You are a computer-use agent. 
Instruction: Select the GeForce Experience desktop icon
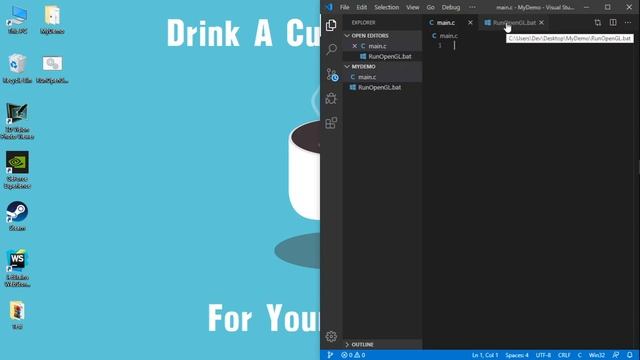pos(17,170)
